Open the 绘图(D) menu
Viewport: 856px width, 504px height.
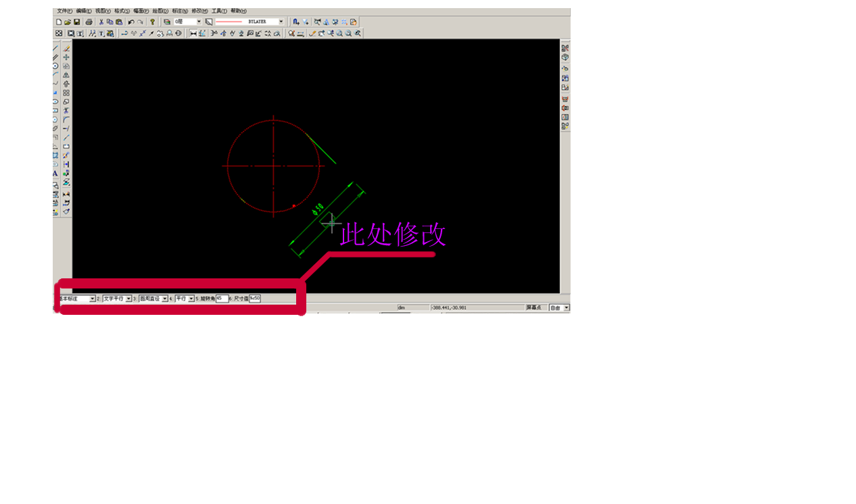tap(160, 11)
